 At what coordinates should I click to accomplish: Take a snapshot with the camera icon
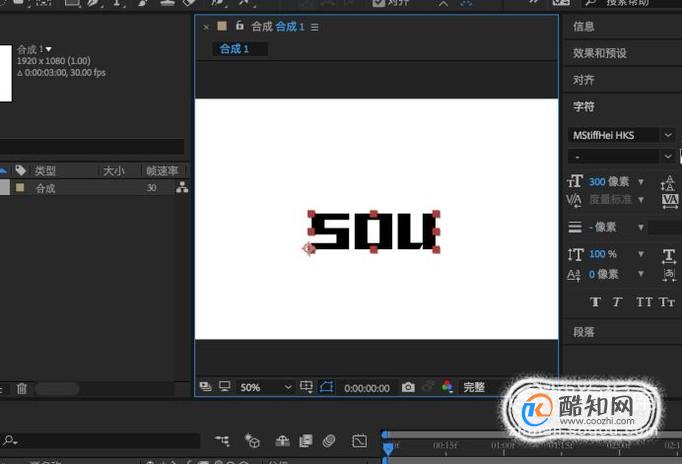click(x=408, y=387)
